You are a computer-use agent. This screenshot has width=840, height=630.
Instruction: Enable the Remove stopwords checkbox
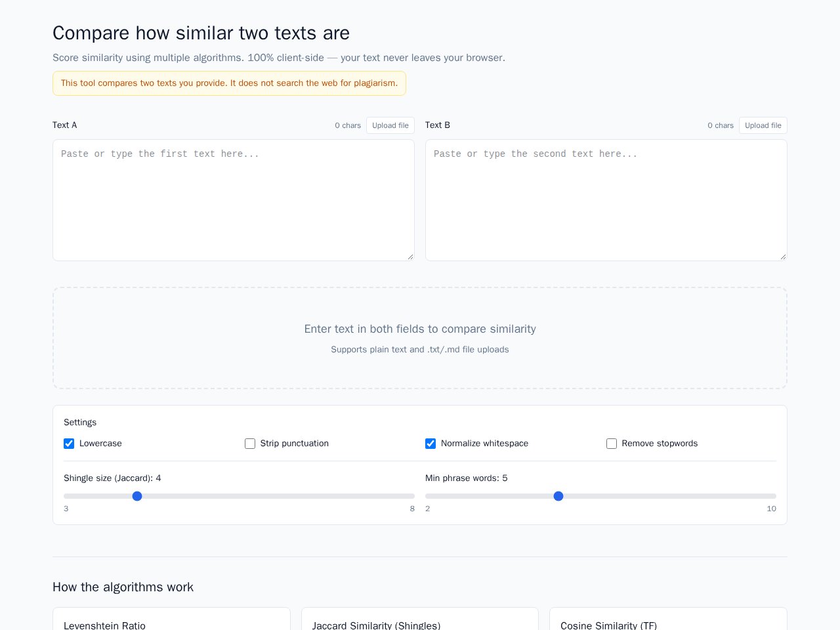tap(612, 444)
